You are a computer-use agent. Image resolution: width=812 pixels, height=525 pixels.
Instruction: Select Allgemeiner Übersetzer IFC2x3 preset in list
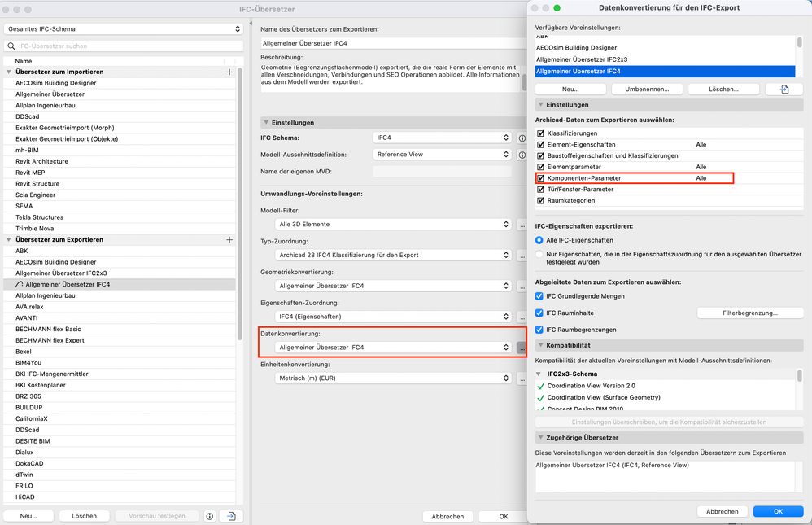665,59
